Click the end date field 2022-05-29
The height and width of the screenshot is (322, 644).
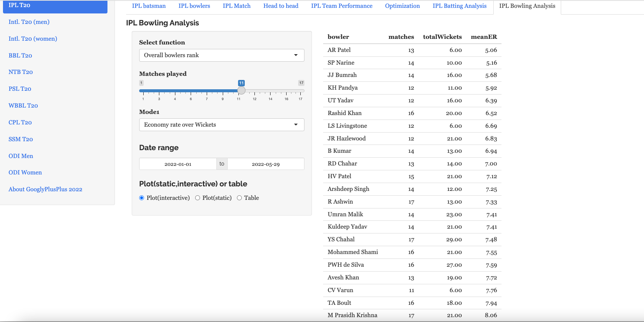click(266, 164)
